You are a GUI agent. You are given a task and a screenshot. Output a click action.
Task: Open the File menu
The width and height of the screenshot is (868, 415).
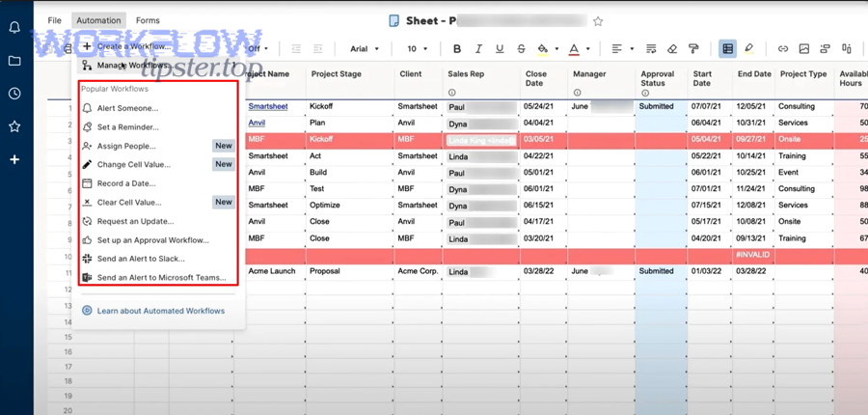(54, 20)
